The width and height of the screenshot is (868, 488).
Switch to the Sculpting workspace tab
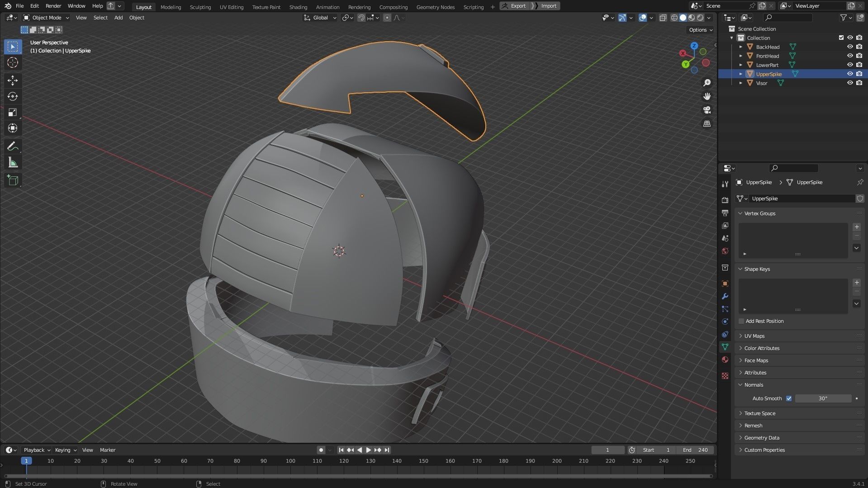(200, 7)
